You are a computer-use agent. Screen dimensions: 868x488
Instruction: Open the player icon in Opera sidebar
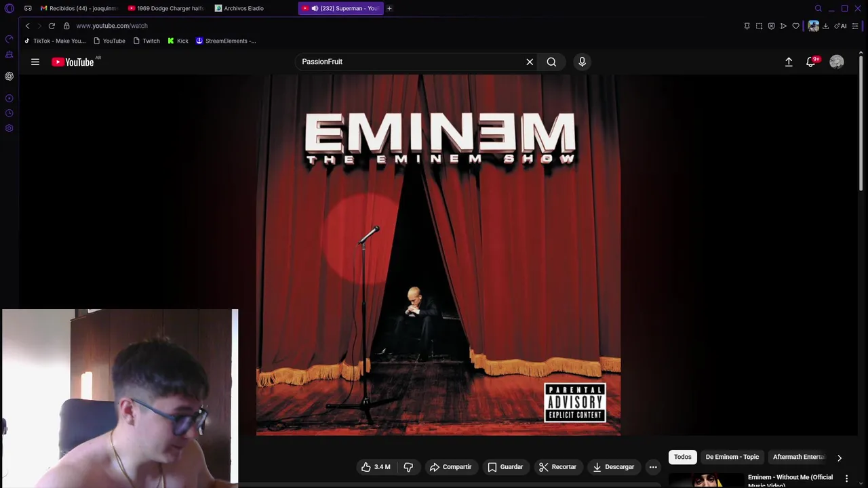[9, 98]
